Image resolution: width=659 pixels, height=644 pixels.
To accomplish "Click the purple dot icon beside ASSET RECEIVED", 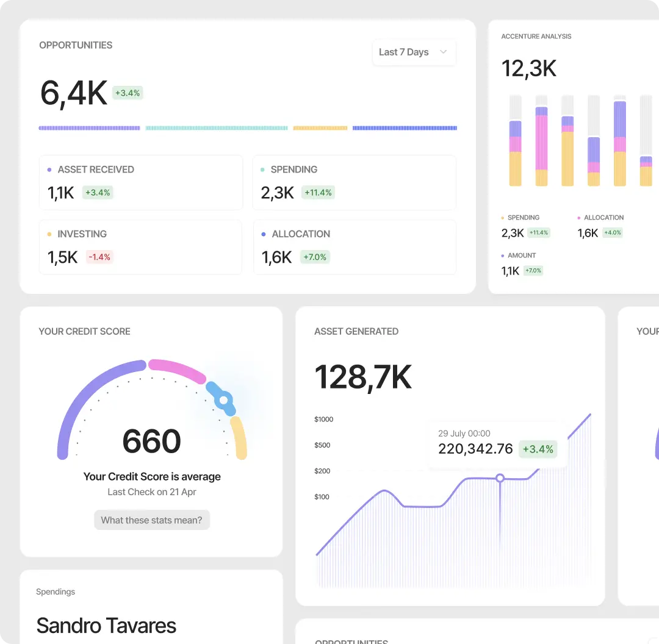I will tap(49, 170).
